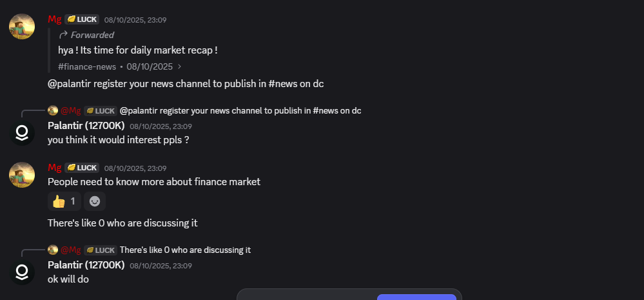The width and height of the screenshot is (644, 300).
Task: Click the LUCK tag on the forwarded message header
Action: tap(82, 19)
